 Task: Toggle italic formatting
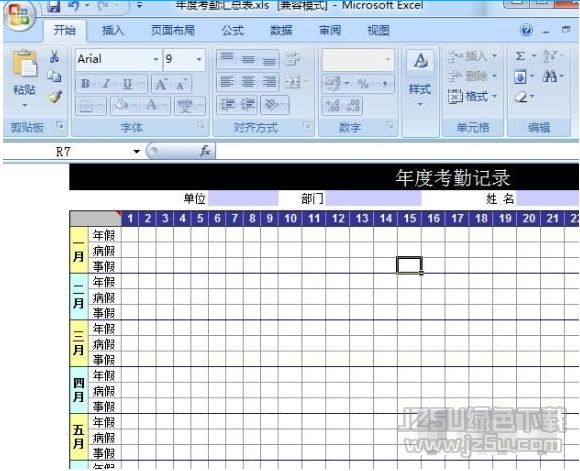[x=107, y=84]
